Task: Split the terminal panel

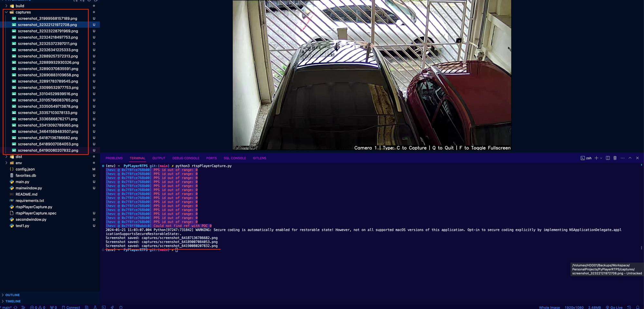Action: pos(608,158)
